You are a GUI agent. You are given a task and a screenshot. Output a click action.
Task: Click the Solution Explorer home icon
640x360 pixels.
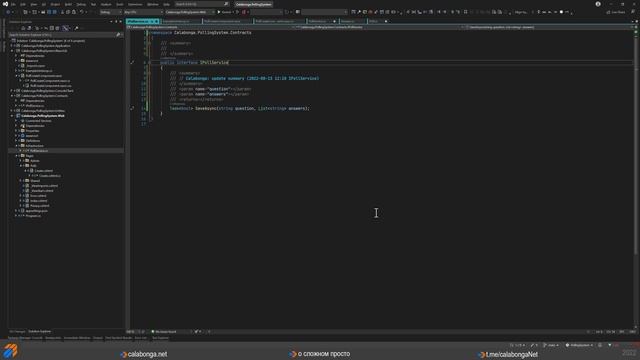pos(23,28)
